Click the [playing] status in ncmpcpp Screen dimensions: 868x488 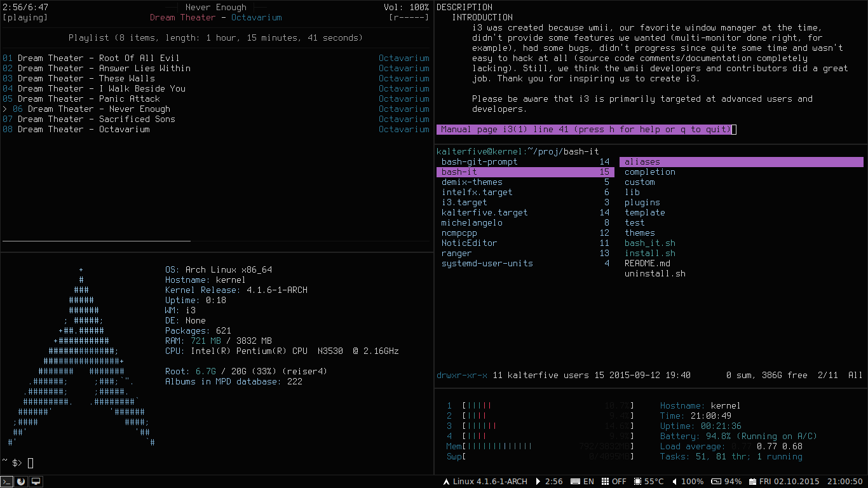25,17
